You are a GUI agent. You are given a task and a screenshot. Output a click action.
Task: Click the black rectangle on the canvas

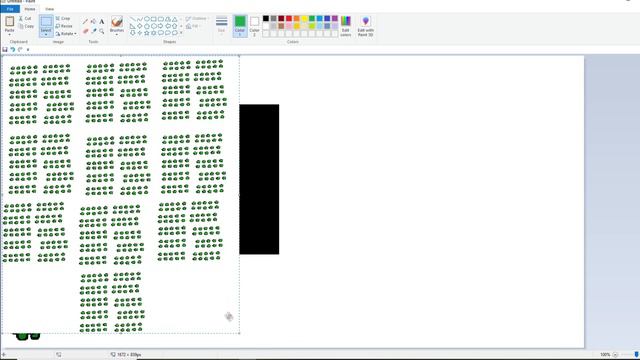click(259, 179)
